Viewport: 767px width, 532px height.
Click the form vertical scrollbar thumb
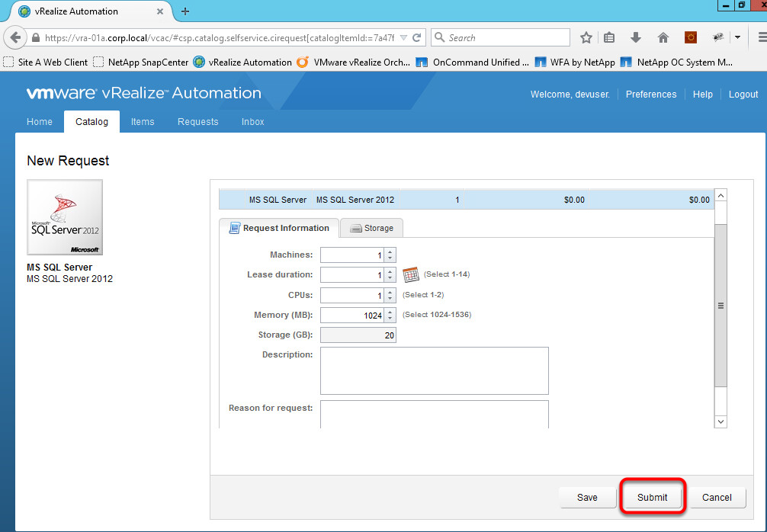720,306
